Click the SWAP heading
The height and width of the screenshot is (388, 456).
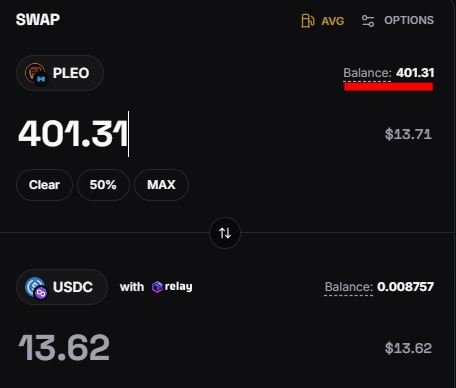[38, 20]
